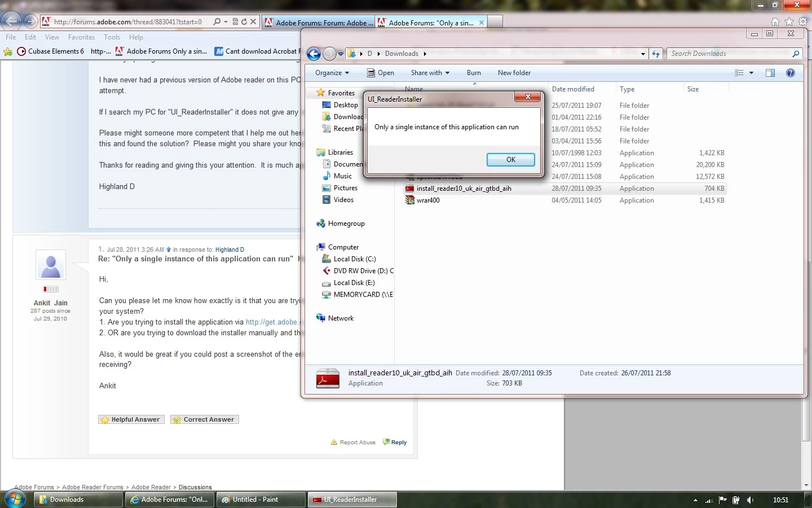Open the Organize dropdown menu
812x508 pixels.
[x=332, y=73]
